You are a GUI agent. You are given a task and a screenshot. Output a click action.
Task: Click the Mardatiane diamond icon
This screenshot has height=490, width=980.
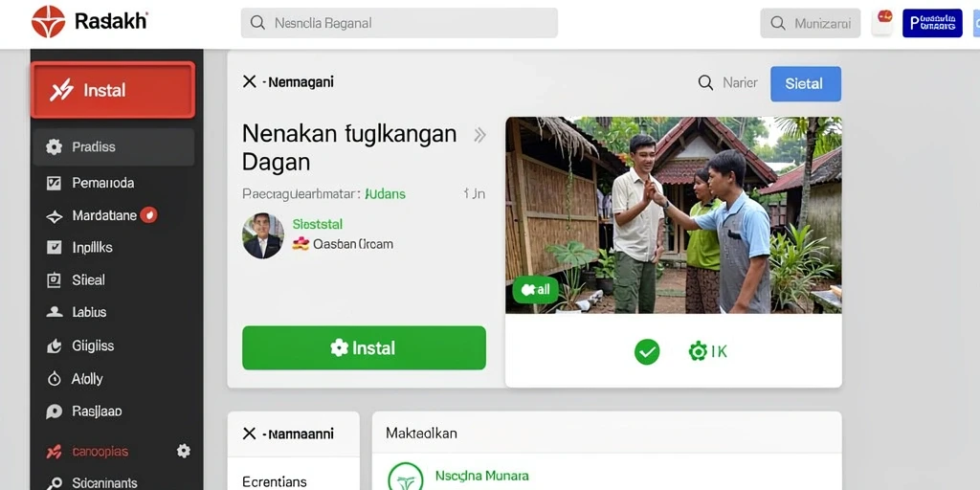(55, 216)
